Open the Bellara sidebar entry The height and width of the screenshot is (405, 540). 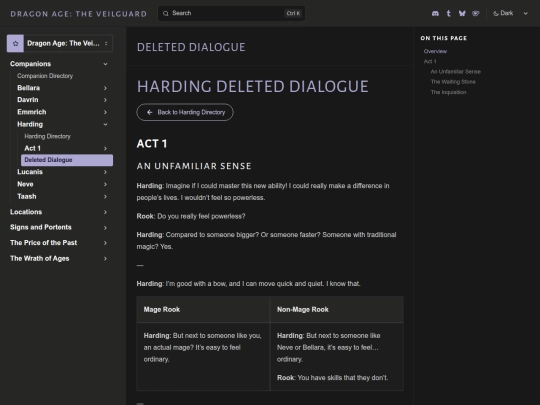[x=29, y=88]
